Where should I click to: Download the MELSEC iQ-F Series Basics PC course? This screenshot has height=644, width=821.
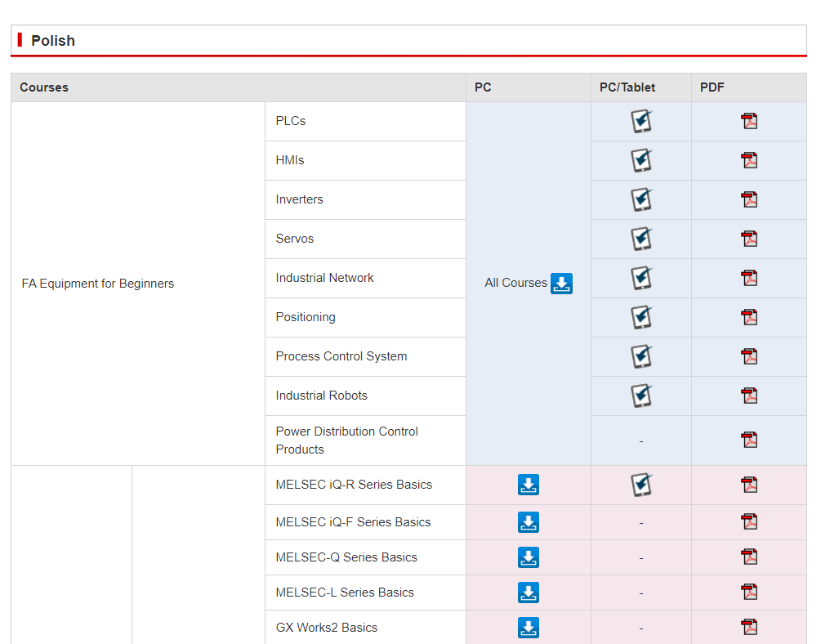[x=529, y=522]
